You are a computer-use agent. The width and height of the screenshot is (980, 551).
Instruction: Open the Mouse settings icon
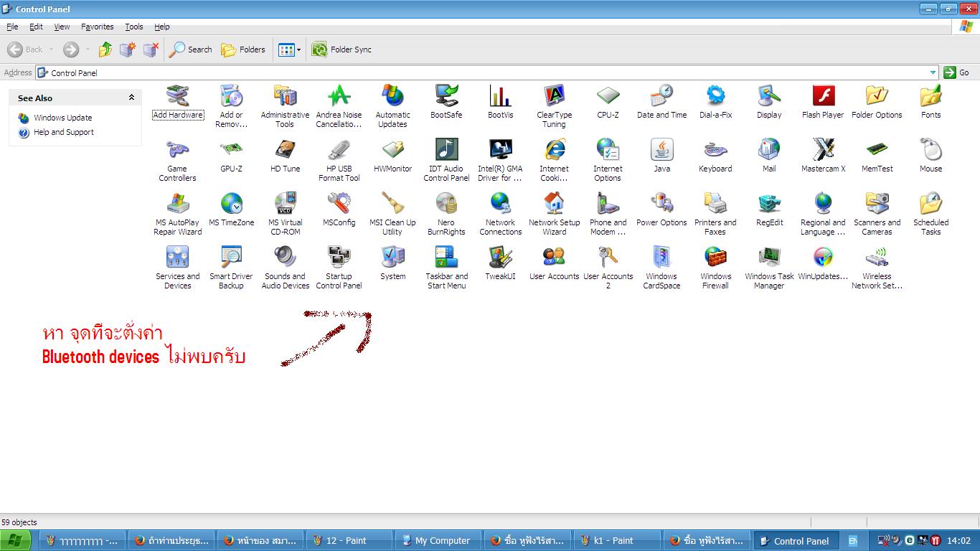pyautogui.click(x=930, y=156)
